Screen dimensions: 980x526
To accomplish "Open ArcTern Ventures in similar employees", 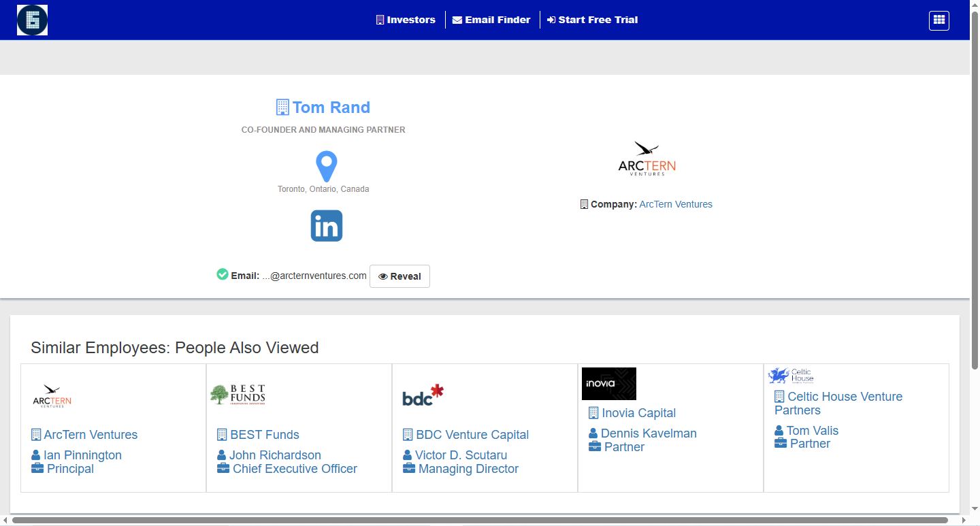I will [x=91, y=435].
